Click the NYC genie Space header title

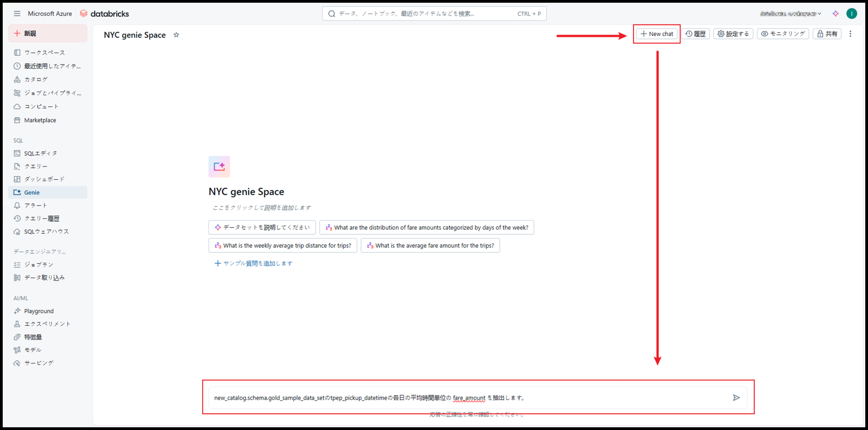pyautogui.click(x=135, y=35)
